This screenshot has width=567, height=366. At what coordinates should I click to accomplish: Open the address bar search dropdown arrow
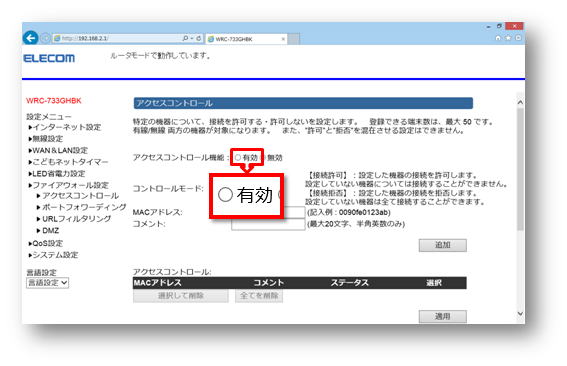[x=192, y=38]
